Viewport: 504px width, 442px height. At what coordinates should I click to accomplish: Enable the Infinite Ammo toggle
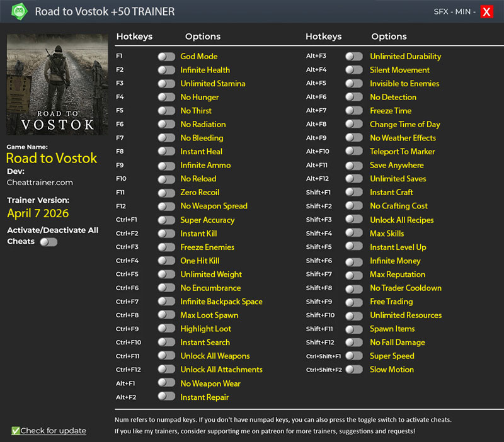tap(166, 166)
